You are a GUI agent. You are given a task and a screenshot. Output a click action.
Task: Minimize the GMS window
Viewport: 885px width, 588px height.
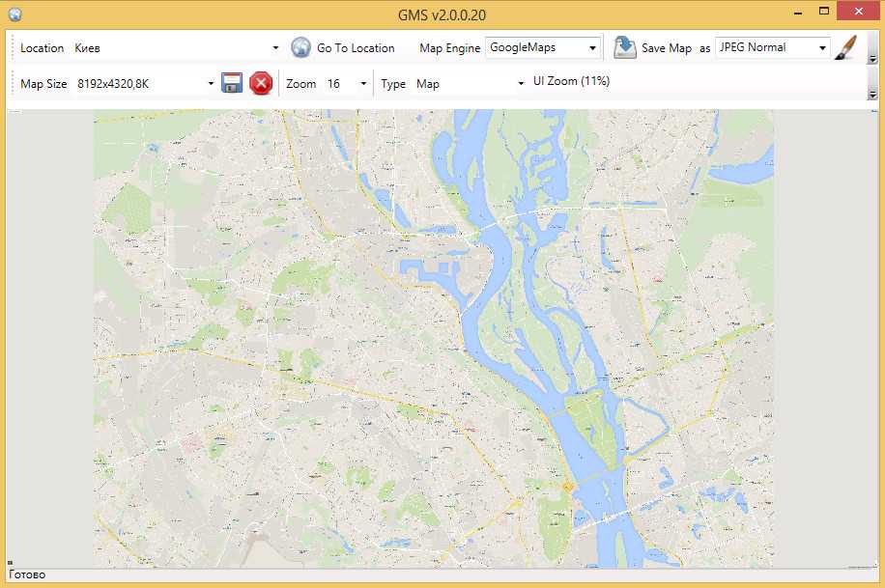[797, 12]
